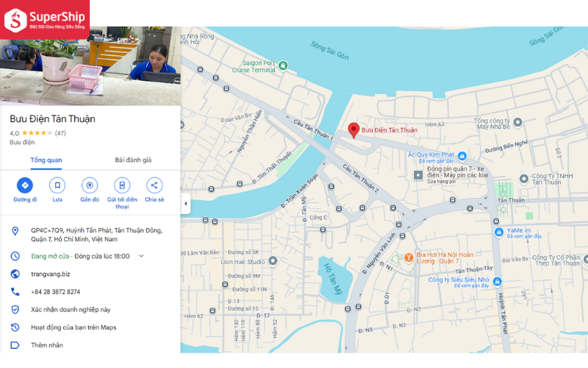
Task: Click phone number +84 28 3872 8274
Action: [56, 291]
